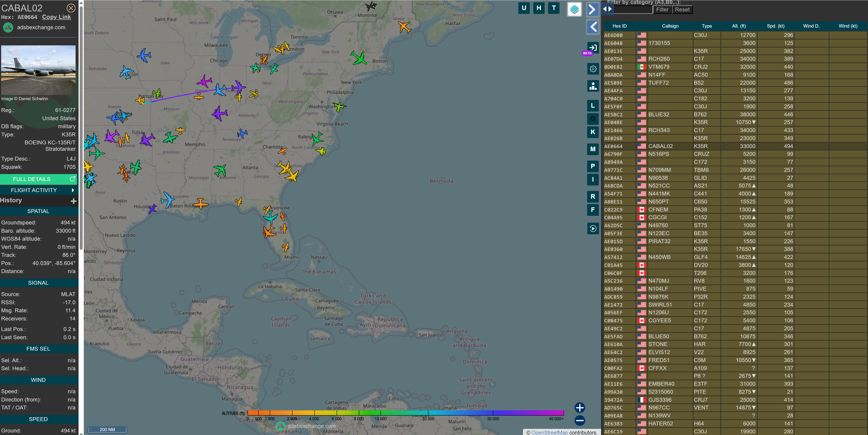Sort table by Callsign column
Image resolution: width=868 pixels, height=435 pixels.
670,26
